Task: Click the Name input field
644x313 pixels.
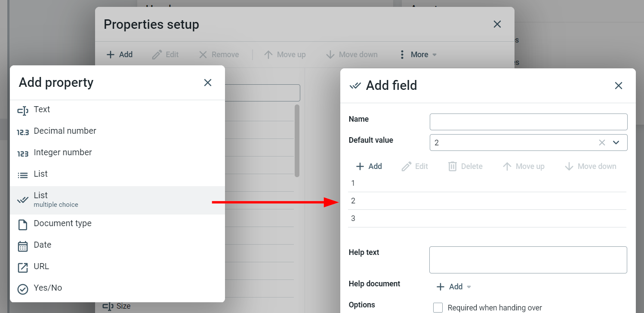Action: (528, 122)
